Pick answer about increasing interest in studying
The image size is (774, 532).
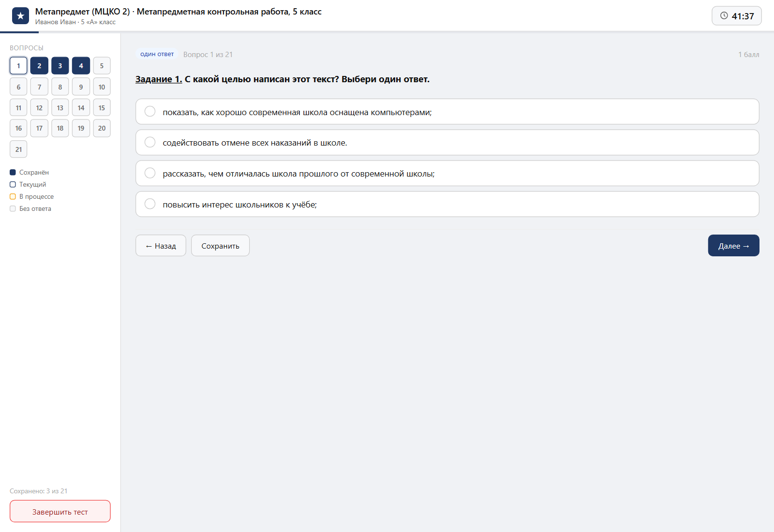(x=447, y=204)
